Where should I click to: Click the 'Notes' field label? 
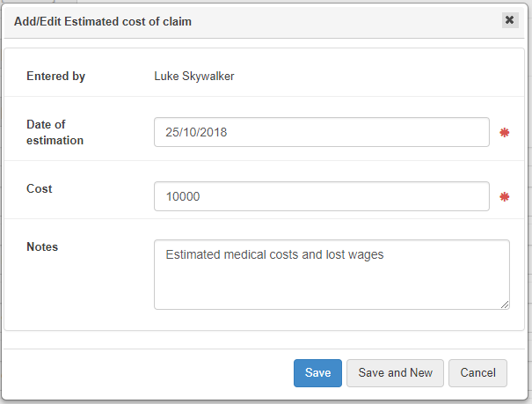click(42, 247)
